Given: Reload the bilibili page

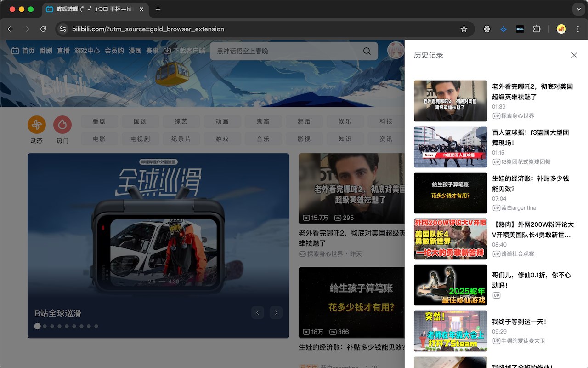Looking at the screenshot, I should (x=43, y=29).
